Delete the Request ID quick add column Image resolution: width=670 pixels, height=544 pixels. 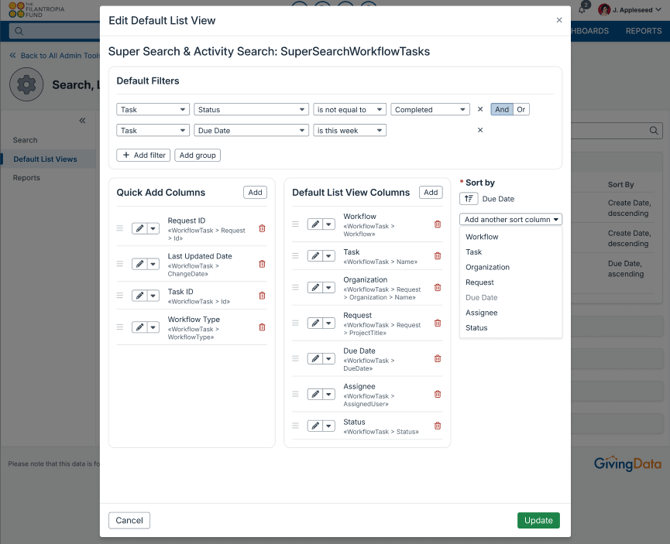pyautogui.click(x=262, y=229)
